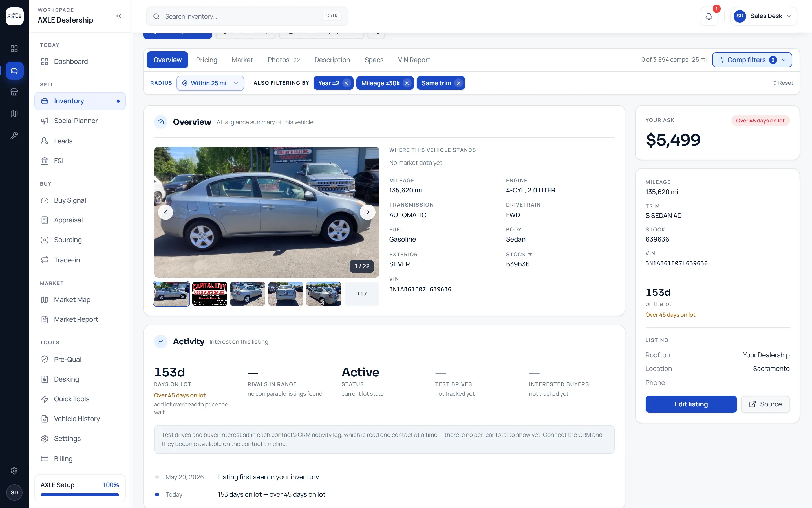The width and height of the screenshot is (812, 508).
Task: Open the listing Source link
Action: pos(765,404)
